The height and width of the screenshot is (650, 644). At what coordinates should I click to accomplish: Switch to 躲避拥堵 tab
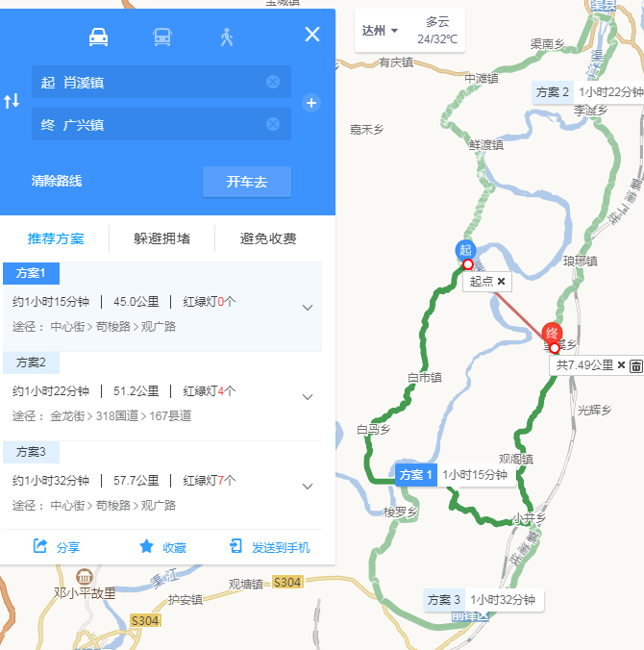(x=162, y=238)
